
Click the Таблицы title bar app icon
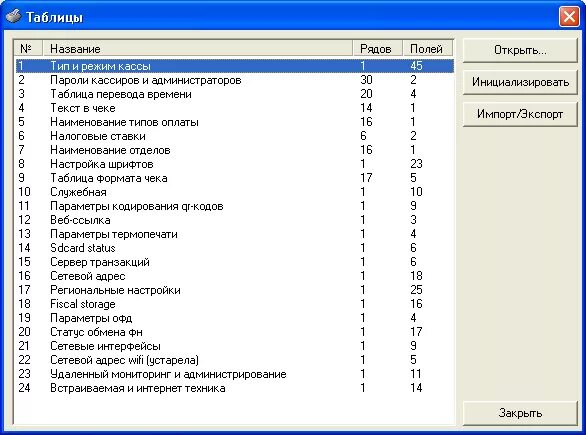13,16
